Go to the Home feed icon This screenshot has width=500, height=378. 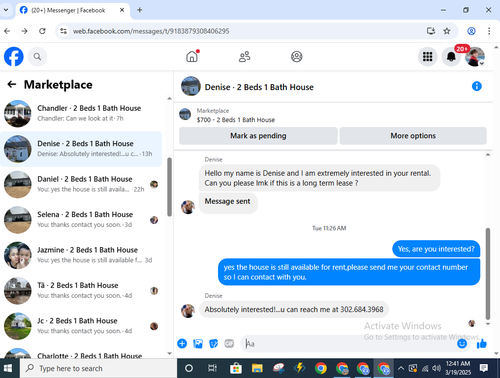tap(192, 57)
